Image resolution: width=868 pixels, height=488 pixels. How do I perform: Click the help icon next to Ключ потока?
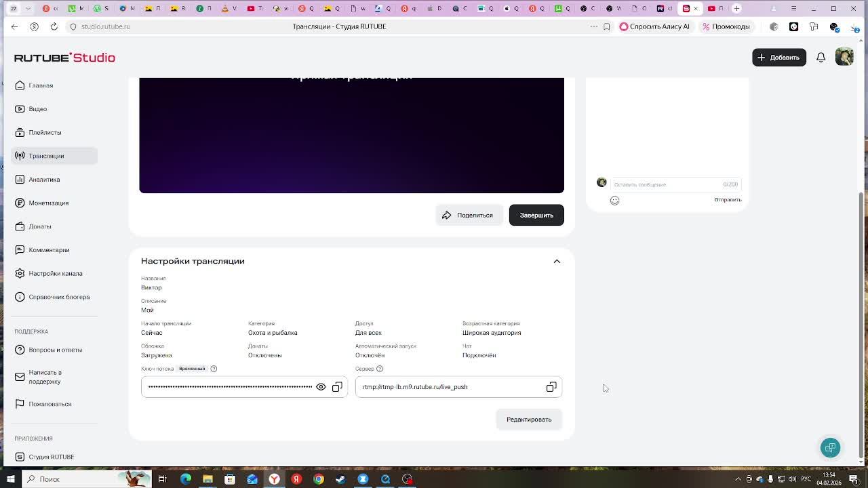[x=214, y=369]
